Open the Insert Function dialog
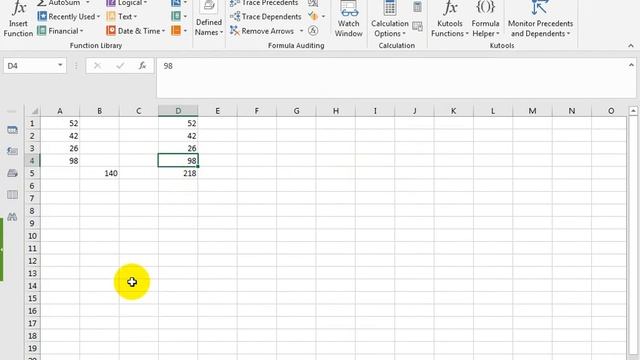This screenshot has width=640, height=360. tap(18, 19)
